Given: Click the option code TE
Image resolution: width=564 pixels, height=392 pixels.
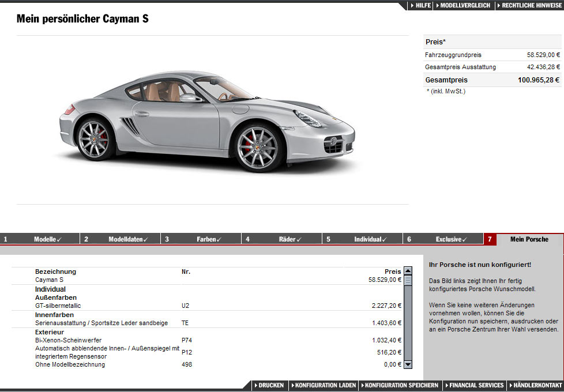Looking at the screenshot, I should (x=185, y=323).
